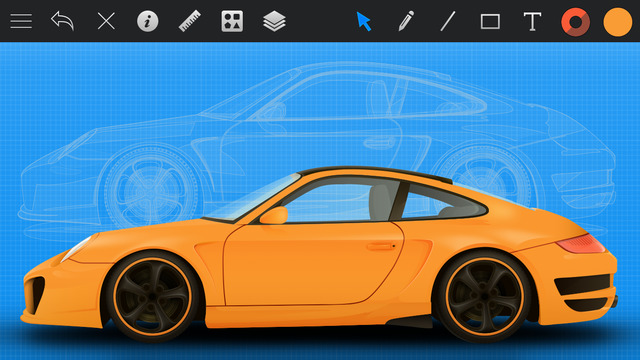
Task: Select the car's front wheel
Action: pyautogui.click(x=152, y=297)
